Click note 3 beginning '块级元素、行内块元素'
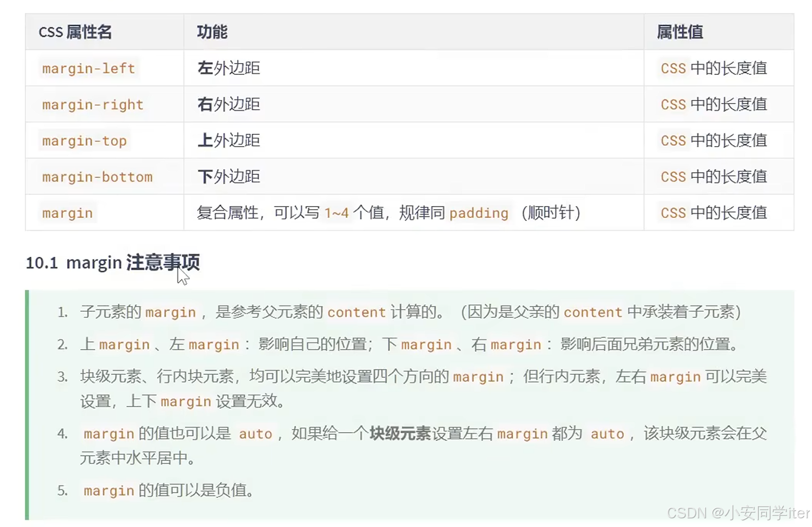The image size is (812, 527). (x=423, y=389)
